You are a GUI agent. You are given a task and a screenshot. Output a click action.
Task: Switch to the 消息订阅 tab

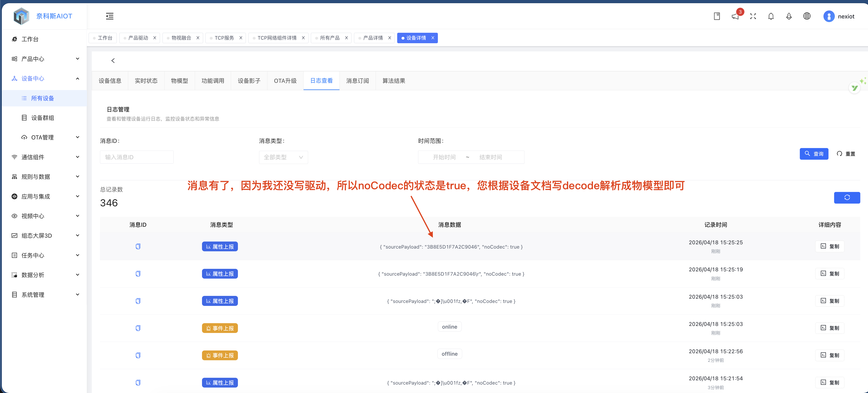click(357, 81)
